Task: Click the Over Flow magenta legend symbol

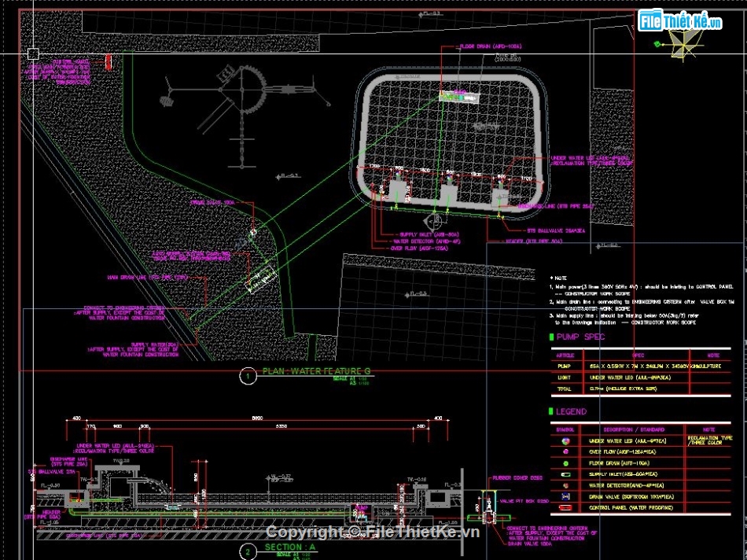Action: point(565,451)
